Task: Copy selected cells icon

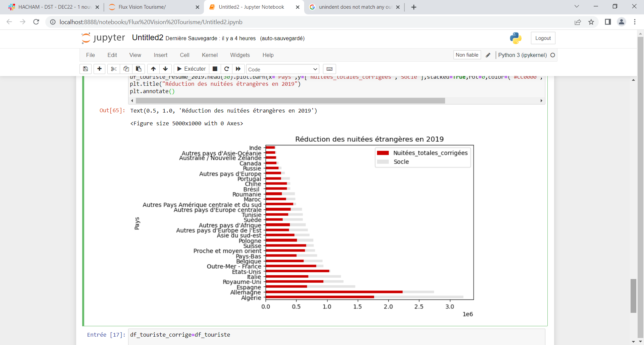Action: [126, 69]
